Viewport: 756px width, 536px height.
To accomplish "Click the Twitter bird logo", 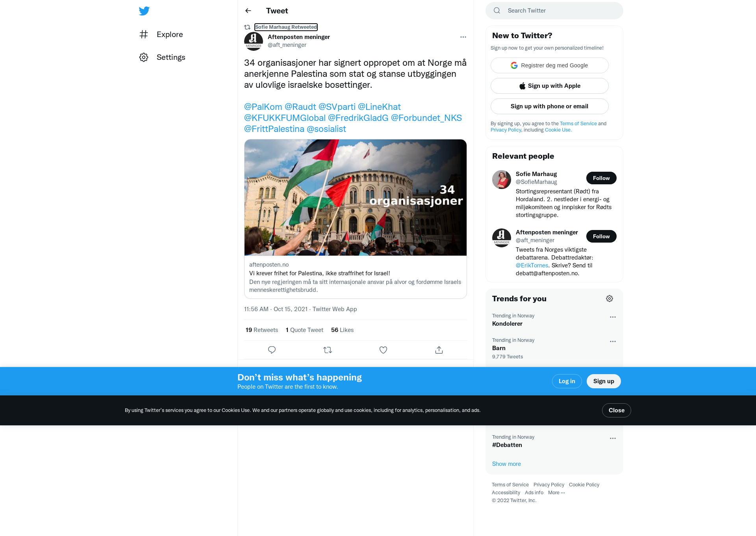I will 144,11.
